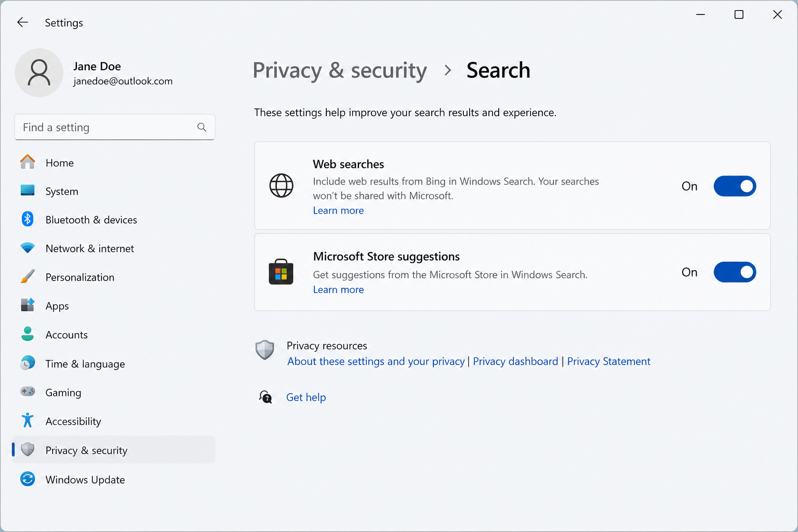Close the Settings window
The image size is (798, 532).
[777, 15]
